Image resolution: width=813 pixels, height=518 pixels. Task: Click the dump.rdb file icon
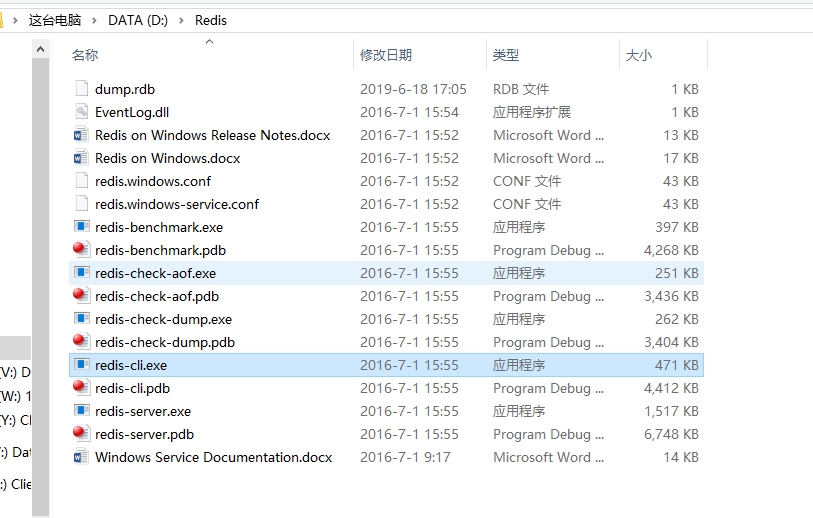(81, 89)
